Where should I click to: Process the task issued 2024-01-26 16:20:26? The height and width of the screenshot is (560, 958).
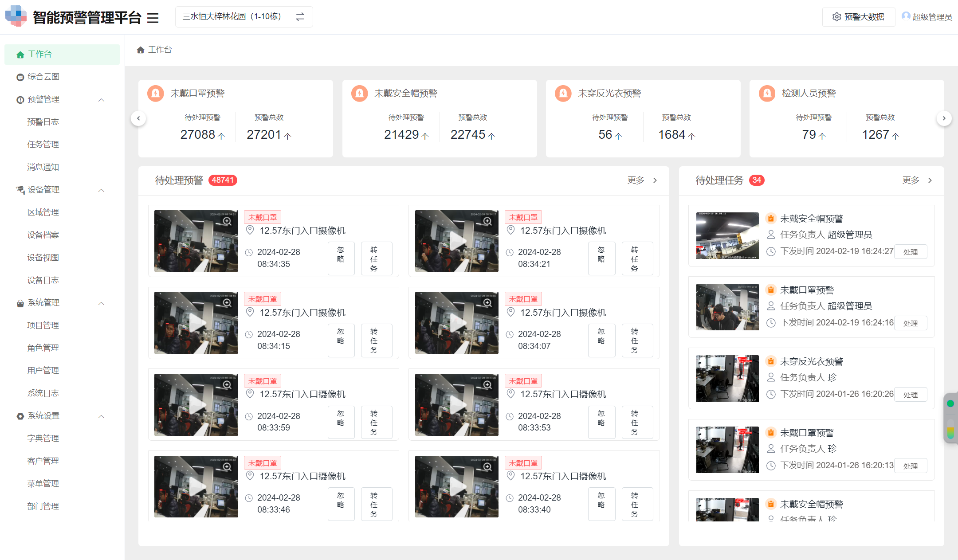(911, 395)
